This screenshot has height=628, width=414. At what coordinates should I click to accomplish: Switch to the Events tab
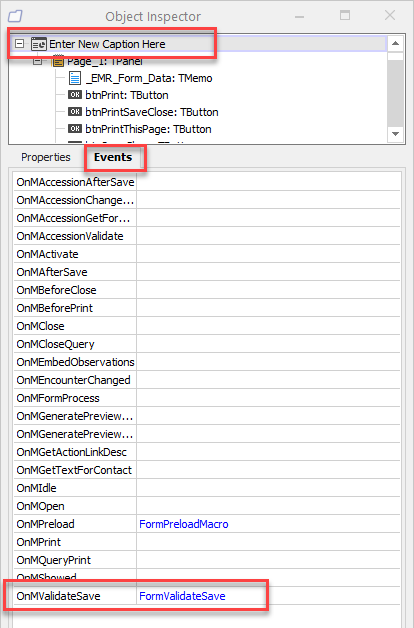pyautogui.click(x=113, y=157)
